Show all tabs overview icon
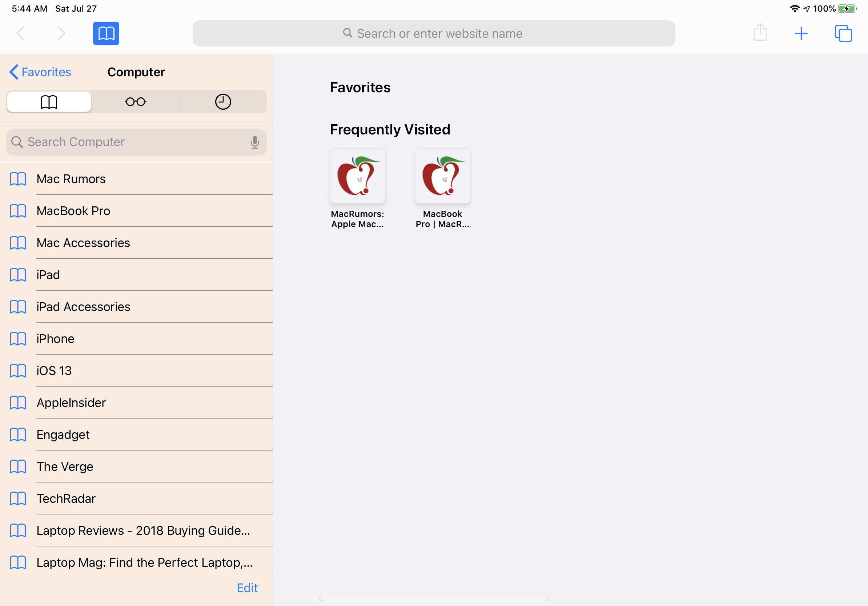The height and width of the screenshot is (606, 868). pos(843,34)
